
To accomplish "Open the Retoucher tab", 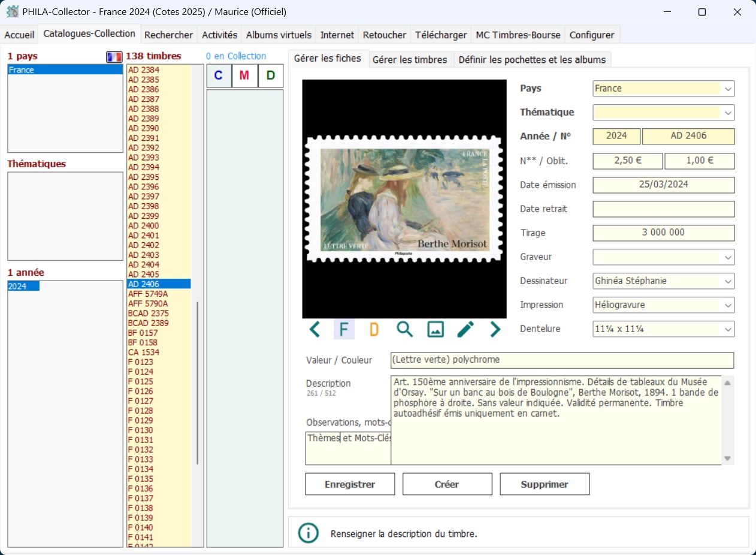I will pos(385,35).
